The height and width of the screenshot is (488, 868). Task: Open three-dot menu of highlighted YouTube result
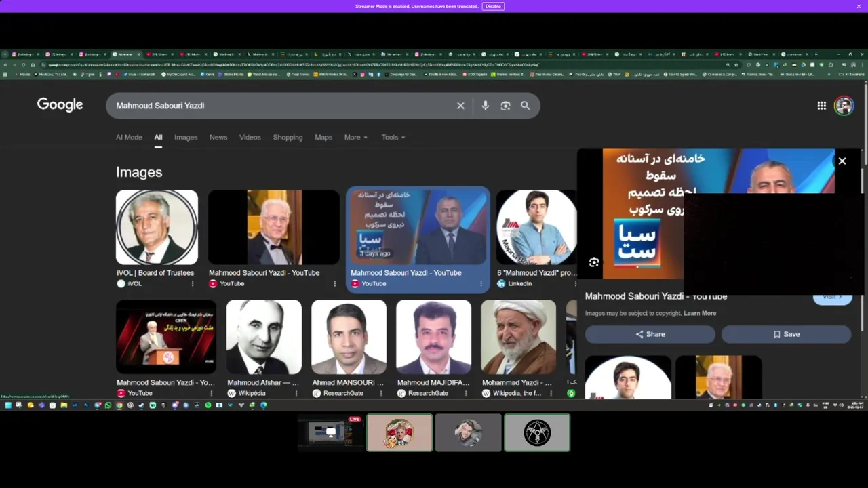pos(481,283)
